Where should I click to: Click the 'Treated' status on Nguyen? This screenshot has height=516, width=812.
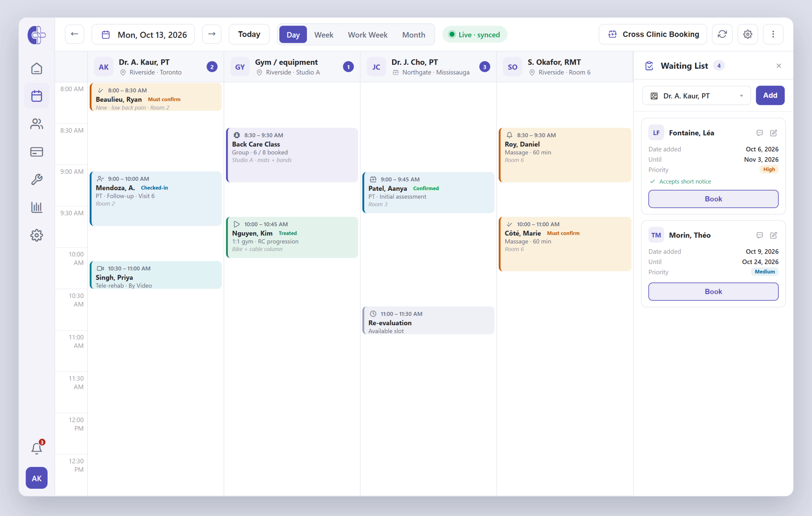tap(287, 233)
